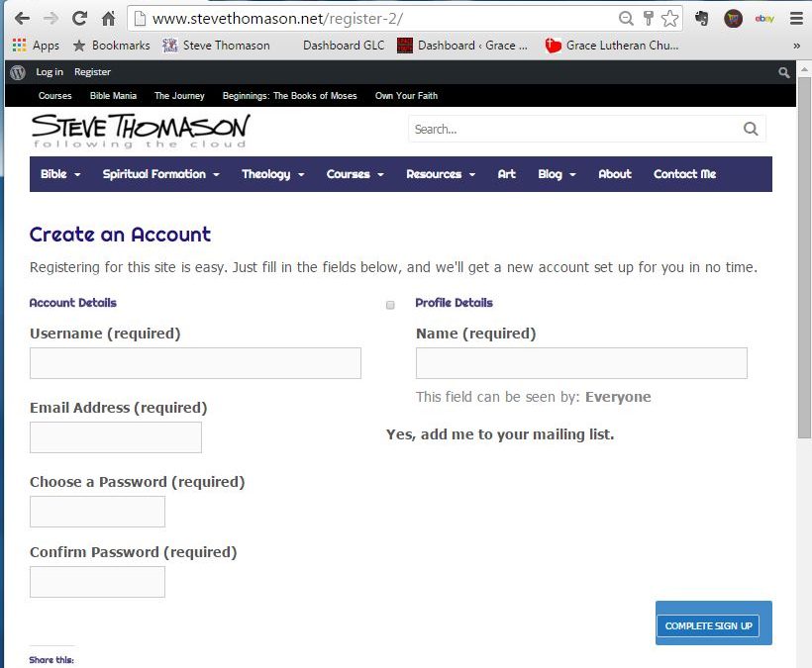Click the browser back navigation arrow

22,17
